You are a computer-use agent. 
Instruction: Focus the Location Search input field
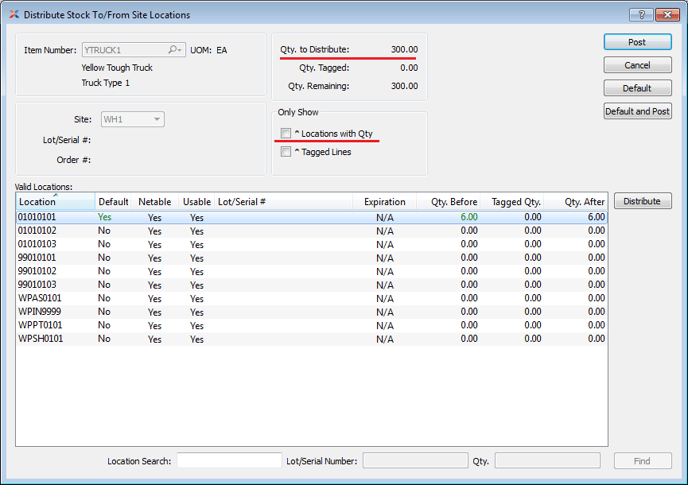pos(229,461)
